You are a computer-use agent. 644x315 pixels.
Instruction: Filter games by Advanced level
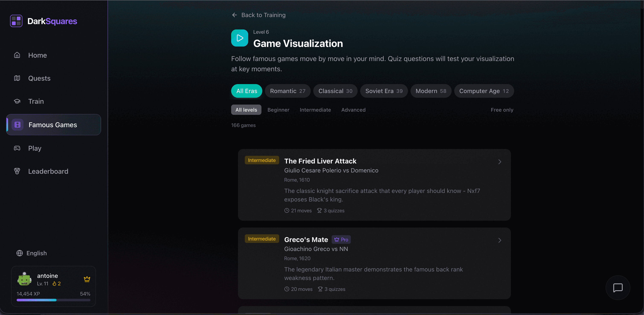pyautogui.click(x=353, y=109)
